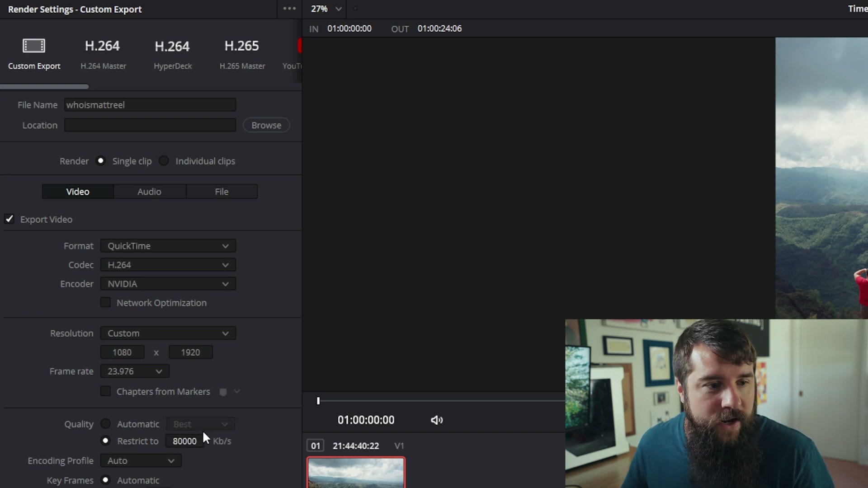Open the disabled Best quality dropdown
This screenshot has width=868, height=488.
pyautogui.click(x=200, y=424)
